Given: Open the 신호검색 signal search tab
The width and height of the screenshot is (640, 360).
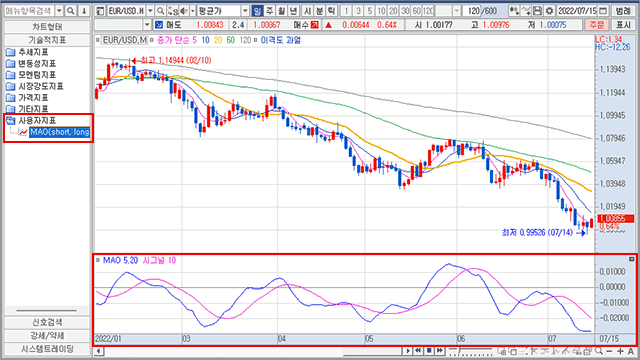Looking at the screenshot, I should pyautogui.click(x=47, y=322).
